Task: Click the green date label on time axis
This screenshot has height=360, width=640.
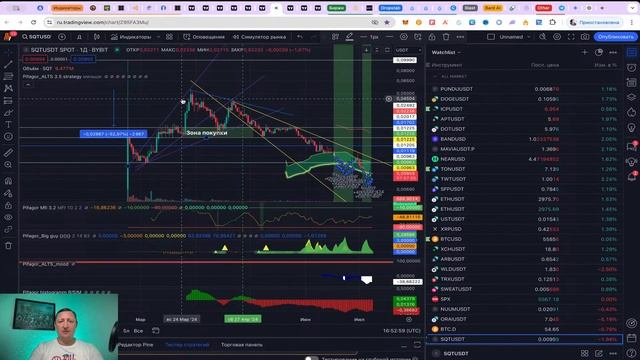Action: click(242, 319)
